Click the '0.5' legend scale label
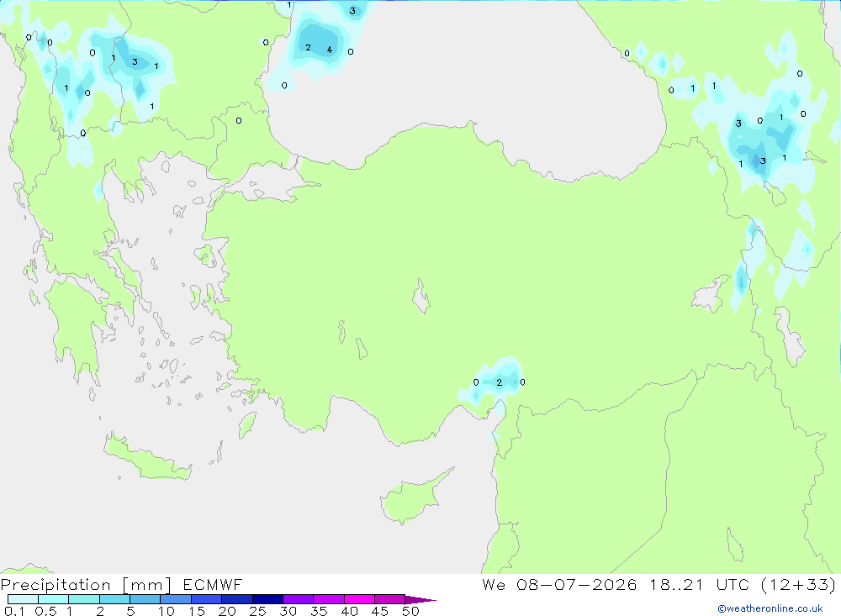This screenshot has width=841, height=616. coord(46,611)
